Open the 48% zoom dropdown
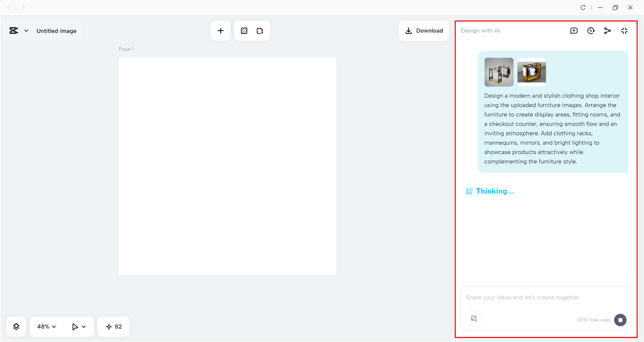 pos(46,327)
